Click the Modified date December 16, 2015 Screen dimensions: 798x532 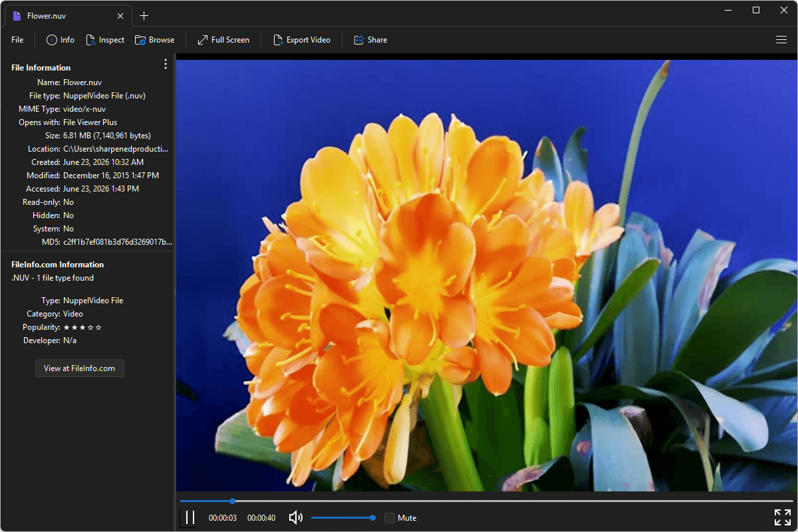click(x=111, y=176)
